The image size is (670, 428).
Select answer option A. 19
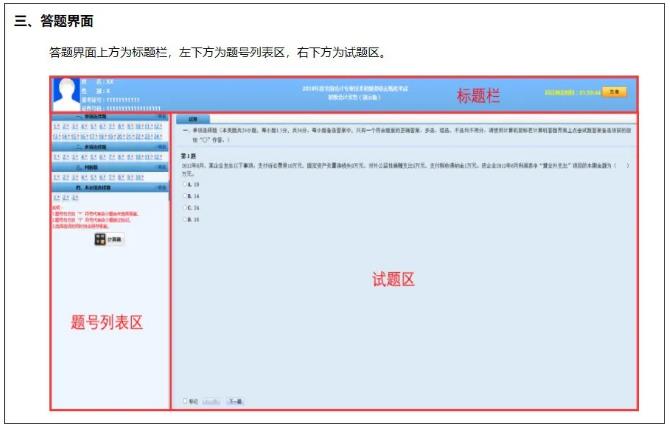pyautogui.click(x=184, y=185)
